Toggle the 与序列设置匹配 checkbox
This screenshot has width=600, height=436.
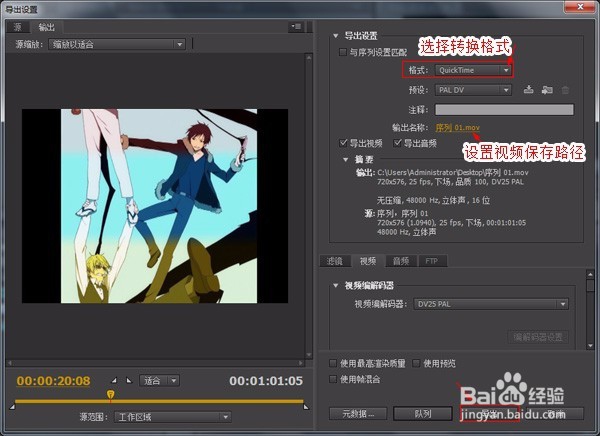click(343, 52)
